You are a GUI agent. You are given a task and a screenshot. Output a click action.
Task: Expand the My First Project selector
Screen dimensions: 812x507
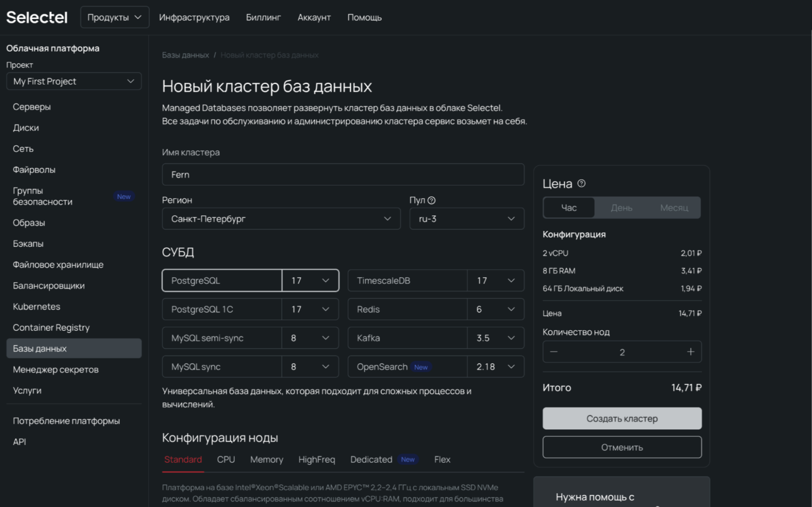point(73,81)
